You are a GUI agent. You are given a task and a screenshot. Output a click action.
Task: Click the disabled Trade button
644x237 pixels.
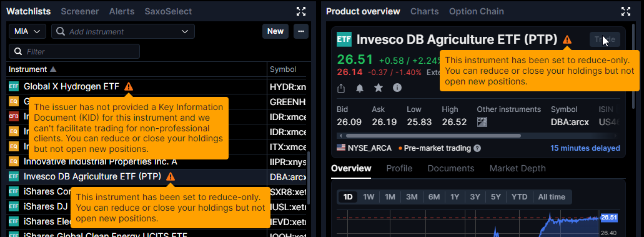605,39
